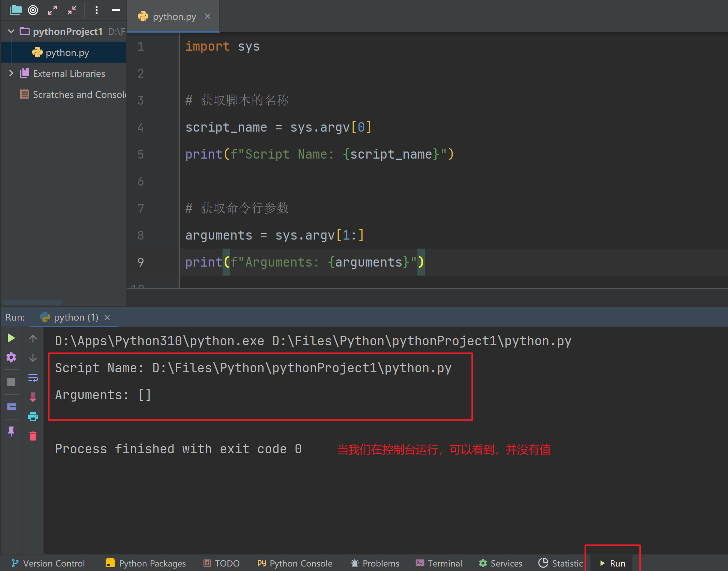Image resolution: width=728 pixels, height=571 pixels.
Task: Click print Arguments code line
Action: click(x=305, y=262)
